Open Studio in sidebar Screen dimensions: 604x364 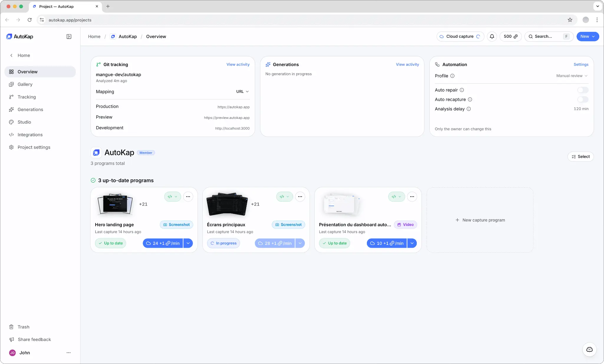[x=40, y=122]
